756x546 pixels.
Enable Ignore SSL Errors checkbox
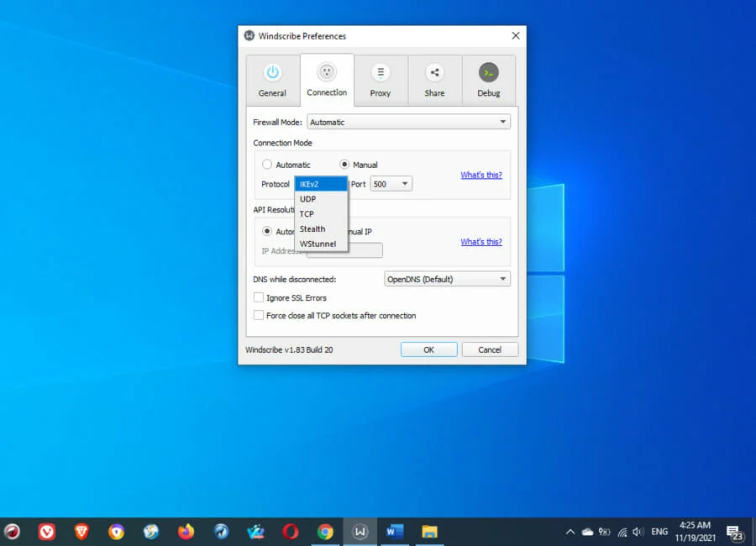pos(259,297)
